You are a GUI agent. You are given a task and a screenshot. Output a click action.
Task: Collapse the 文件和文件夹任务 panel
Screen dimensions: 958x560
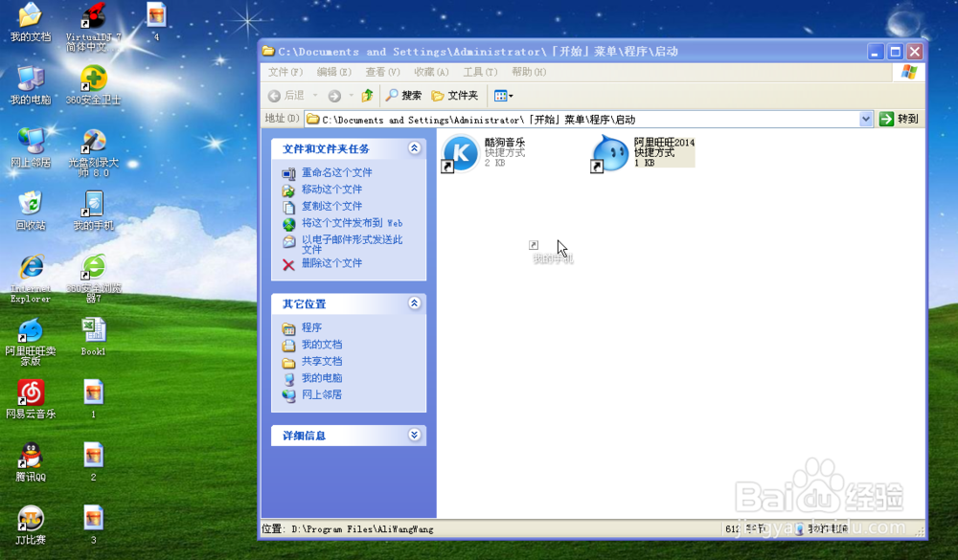pos(414,148)
